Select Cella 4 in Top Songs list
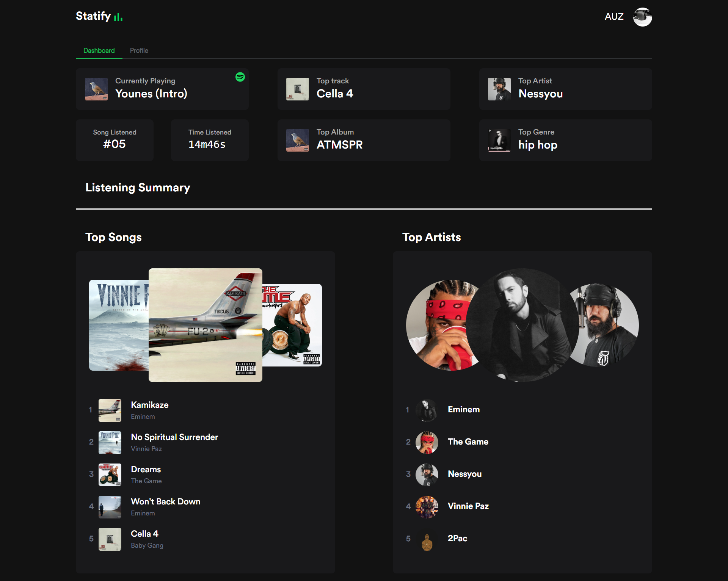The image size is (728, 581). pos(144,534)
